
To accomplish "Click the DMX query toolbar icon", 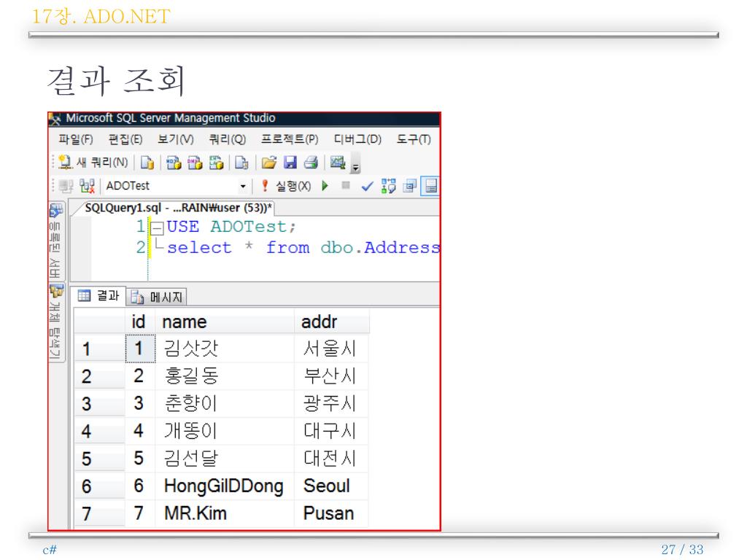I will (x=195, y=163).
